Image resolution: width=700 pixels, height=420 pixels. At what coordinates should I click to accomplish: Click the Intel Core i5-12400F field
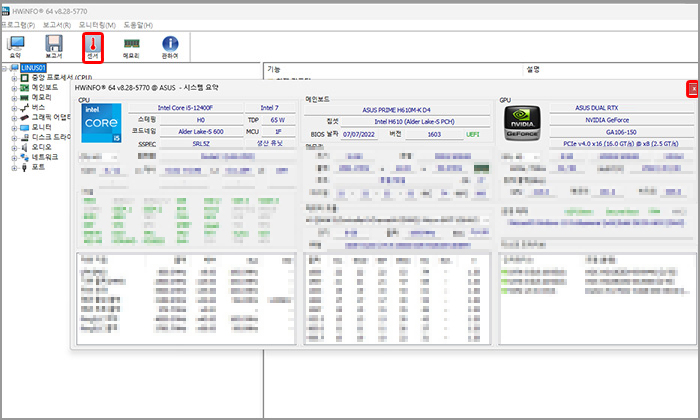(x=185, y=108)
